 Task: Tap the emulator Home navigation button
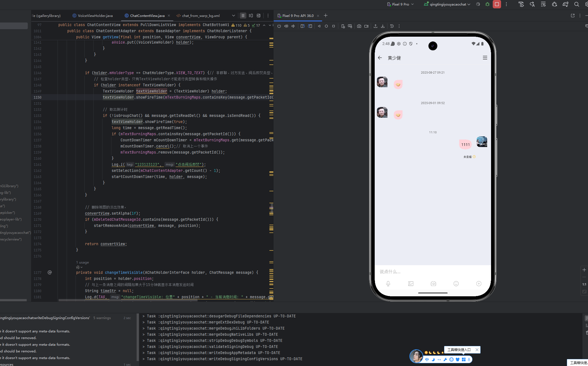pos(326,26)
